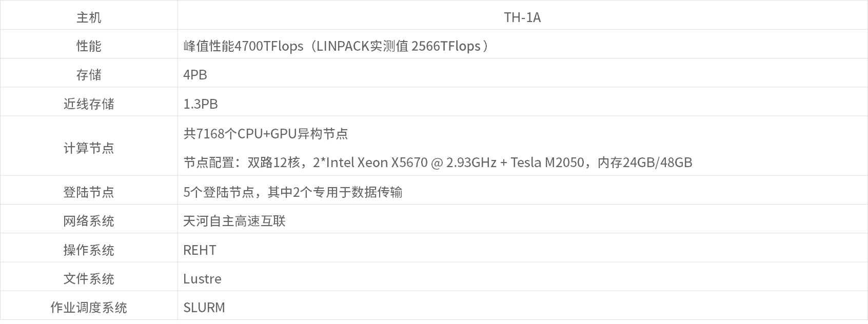Click the 登陆节点 row label
This screenshot has width=868, height=324.
point(89,192)
